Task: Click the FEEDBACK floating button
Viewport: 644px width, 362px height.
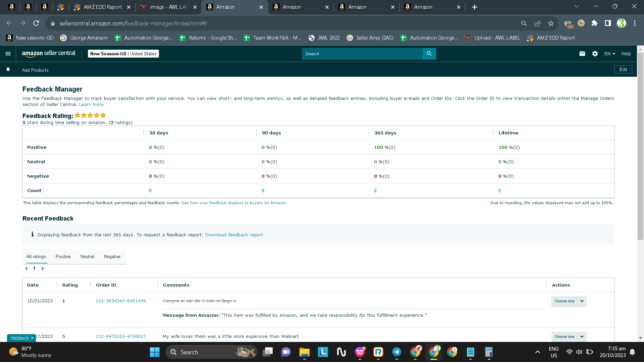Action: pos(20,338)
